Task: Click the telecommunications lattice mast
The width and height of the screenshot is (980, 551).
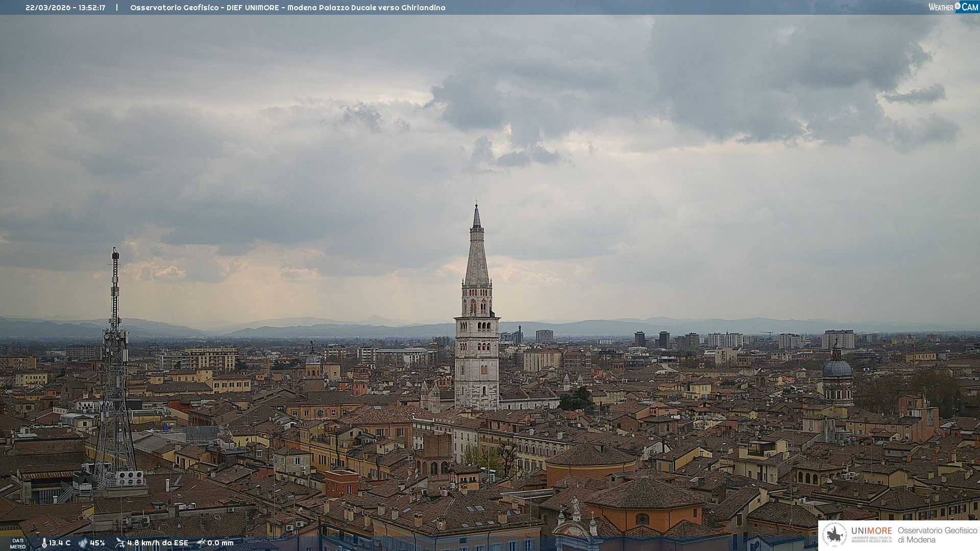Action: [x=114, y=367]
